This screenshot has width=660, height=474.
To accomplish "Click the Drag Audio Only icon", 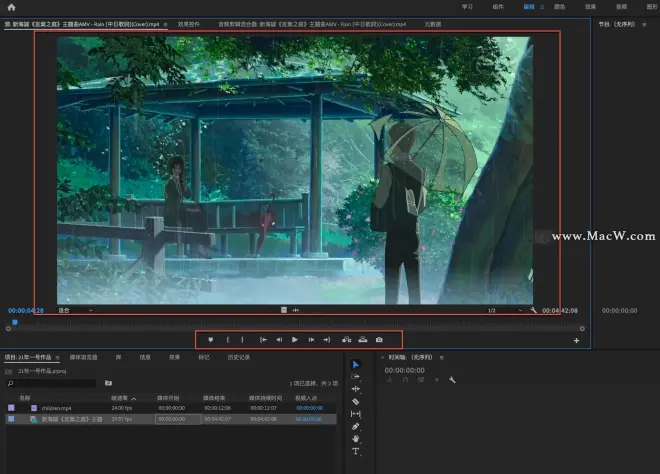I will coord(296,310).
